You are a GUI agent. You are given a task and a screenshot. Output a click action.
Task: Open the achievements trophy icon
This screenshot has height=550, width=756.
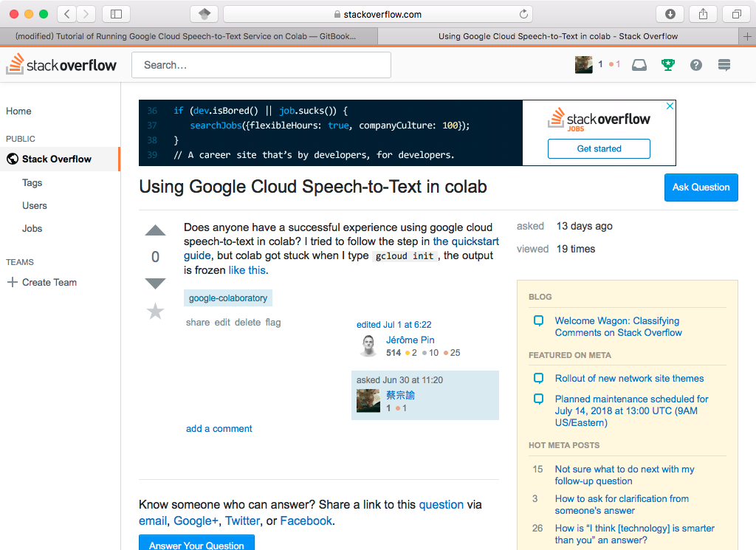(x=668, y=65)
